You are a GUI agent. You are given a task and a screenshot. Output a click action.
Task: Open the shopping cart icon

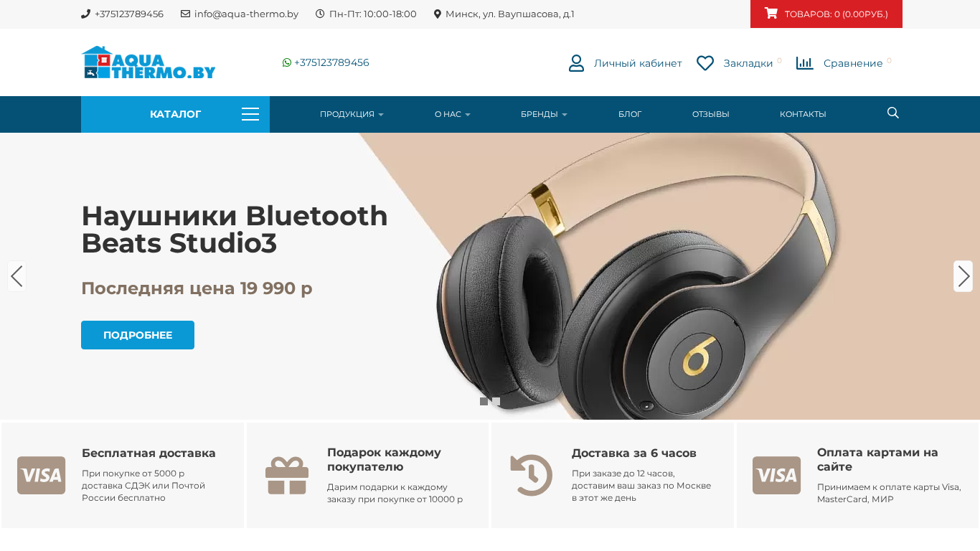click(x=771, y=13)
